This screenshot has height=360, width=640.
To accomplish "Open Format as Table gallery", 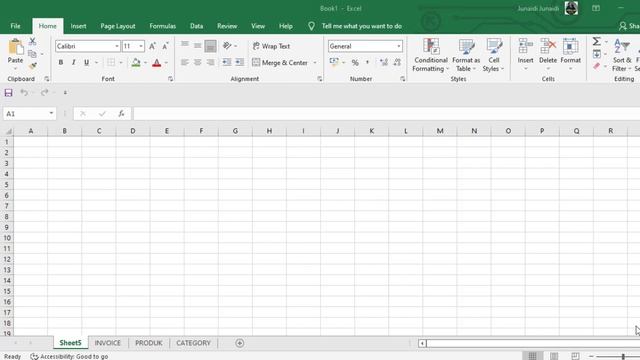I will click(466, 55).
